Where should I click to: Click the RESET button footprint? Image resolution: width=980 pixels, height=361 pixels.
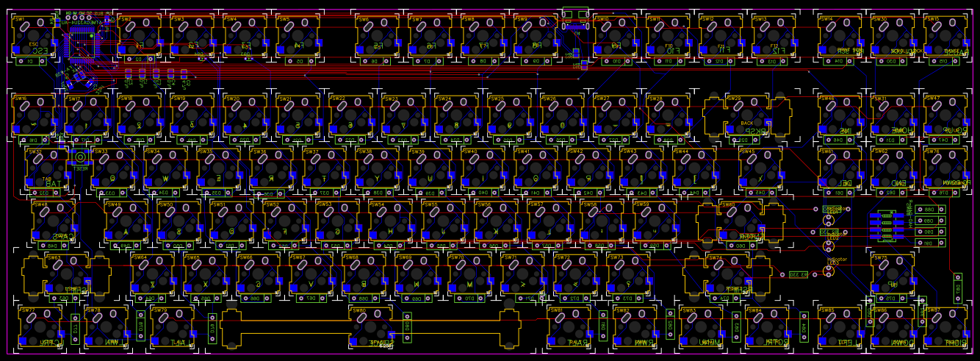[80, 157]
